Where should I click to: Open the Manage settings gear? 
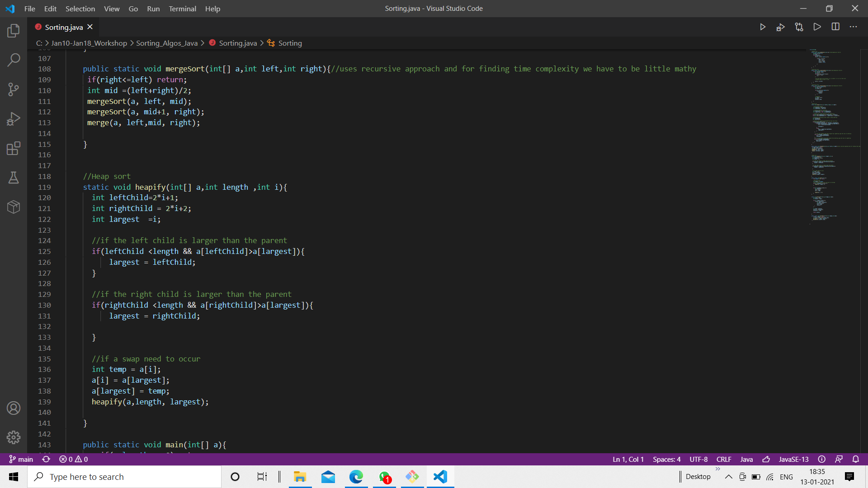click(14, 437)
